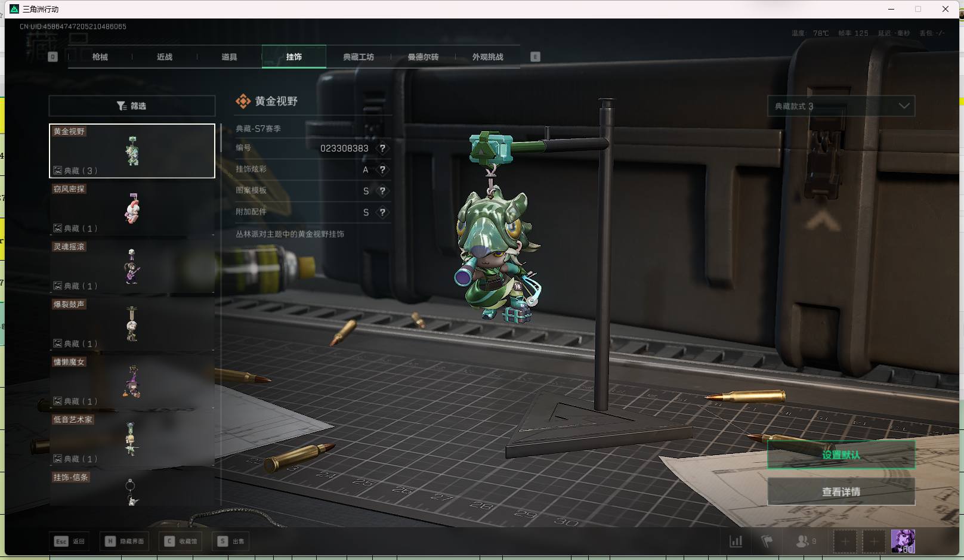Select the 灵魂摇滚 charm card

coord(132,267)
